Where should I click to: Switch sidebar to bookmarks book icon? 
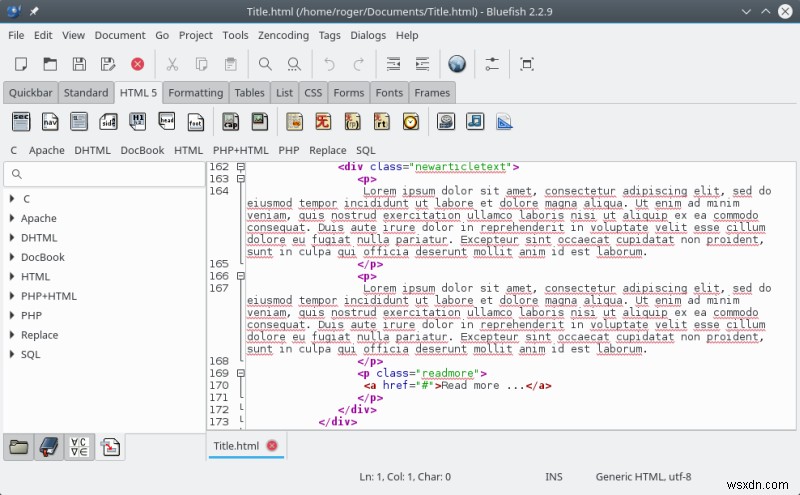[49, 447]
